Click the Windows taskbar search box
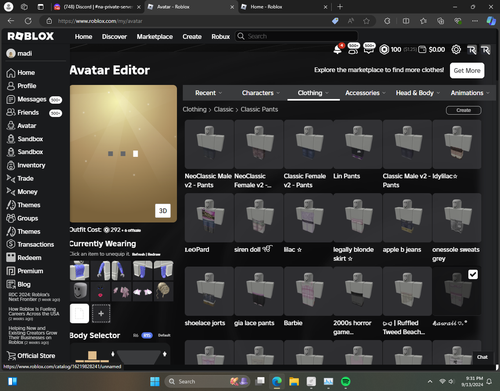The height and width of the screenshot is (391, 500). click(x=207, y=381)
